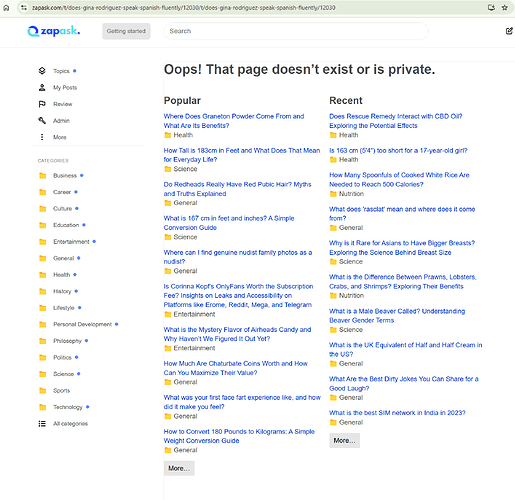Open the Half and Half Cream link
The image size is (515, 500).
(x=406, y=349)
